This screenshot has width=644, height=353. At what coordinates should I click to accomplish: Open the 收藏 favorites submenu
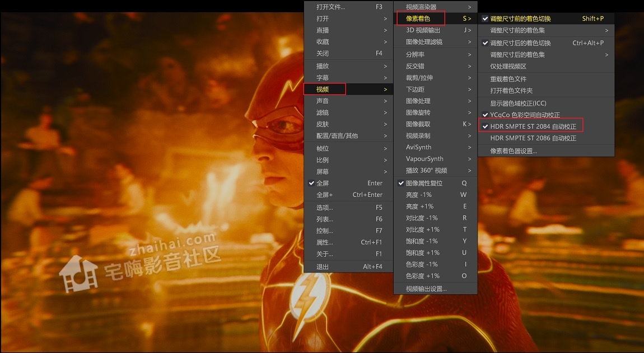[349, 41]
